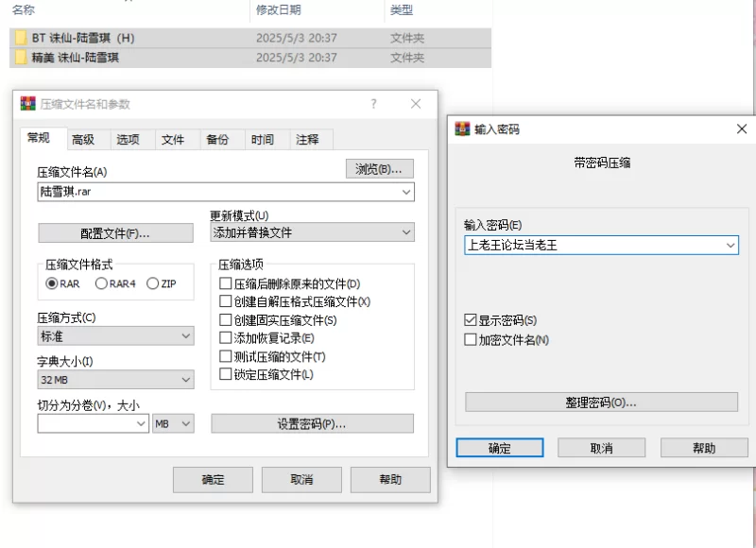Viewport: 756px width, 548px height.
Task: Open the 输入密码 field dropdown arrow
Action: pyautogui.click(x=730, y=246)
